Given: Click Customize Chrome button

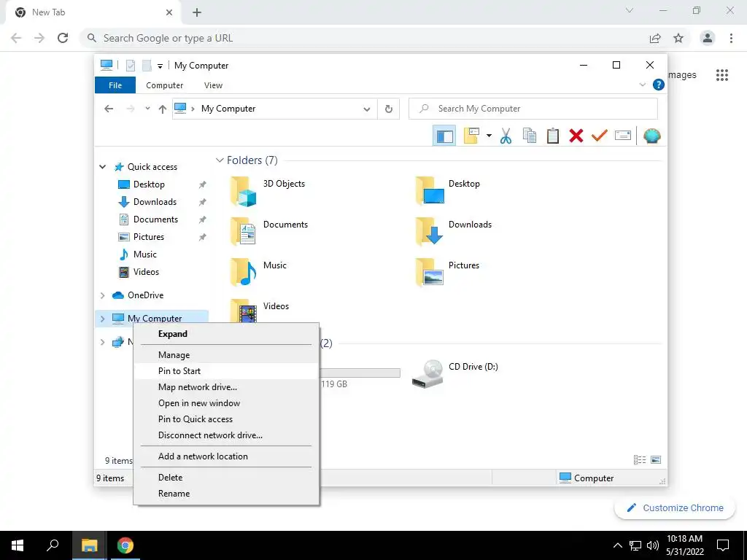Looking at the screenshot, I should click(675, 507).
